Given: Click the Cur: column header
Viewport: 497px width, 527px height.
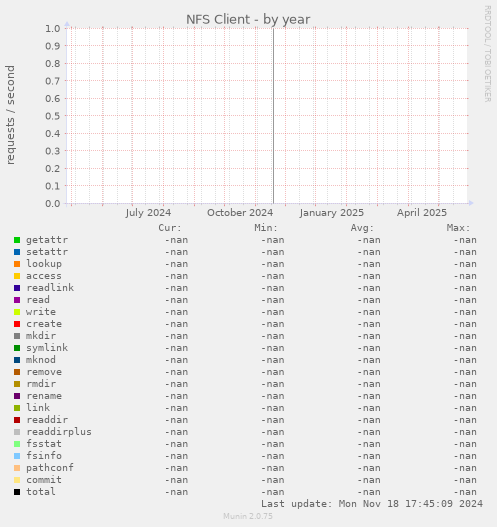Looking at the screenshot, I should (x=170, y=228).
